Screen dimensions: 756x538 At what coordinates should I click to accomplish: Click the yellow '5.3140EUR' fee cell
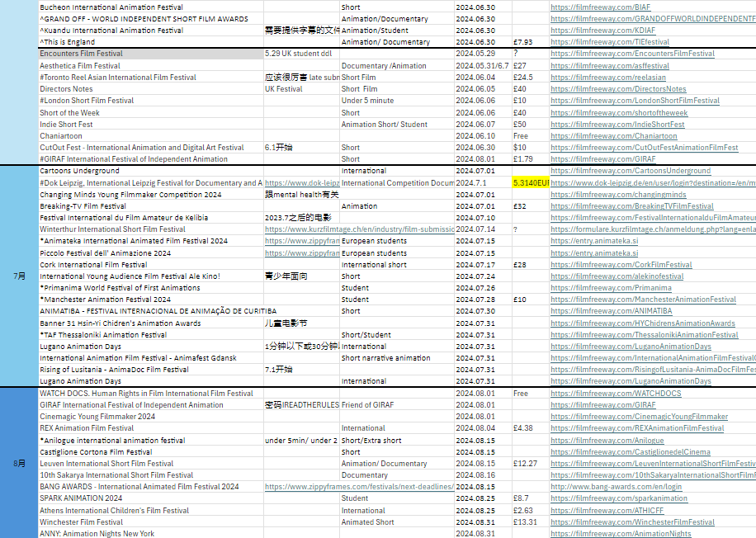point(531,183)
